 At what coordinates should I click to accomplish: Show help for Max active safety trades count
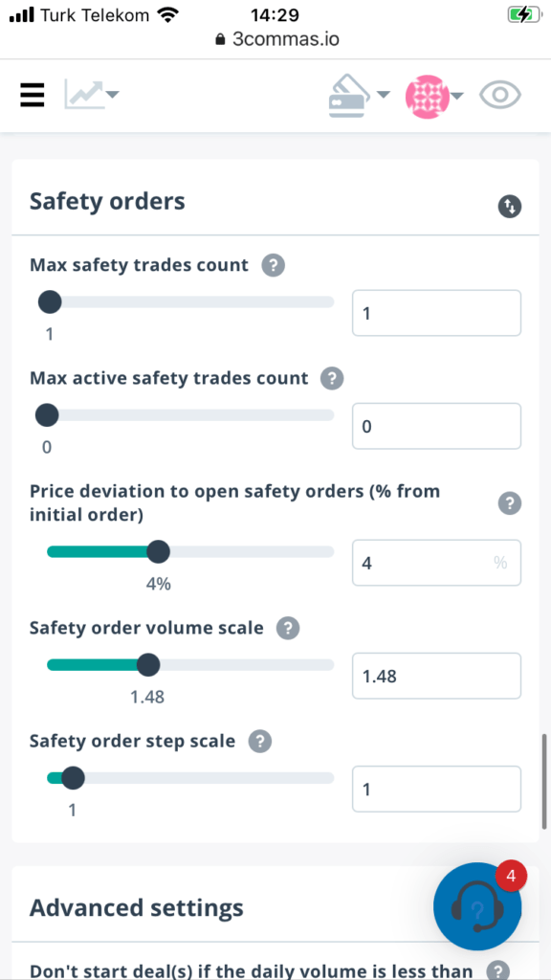pyautogui.click(x=332, y=378)
